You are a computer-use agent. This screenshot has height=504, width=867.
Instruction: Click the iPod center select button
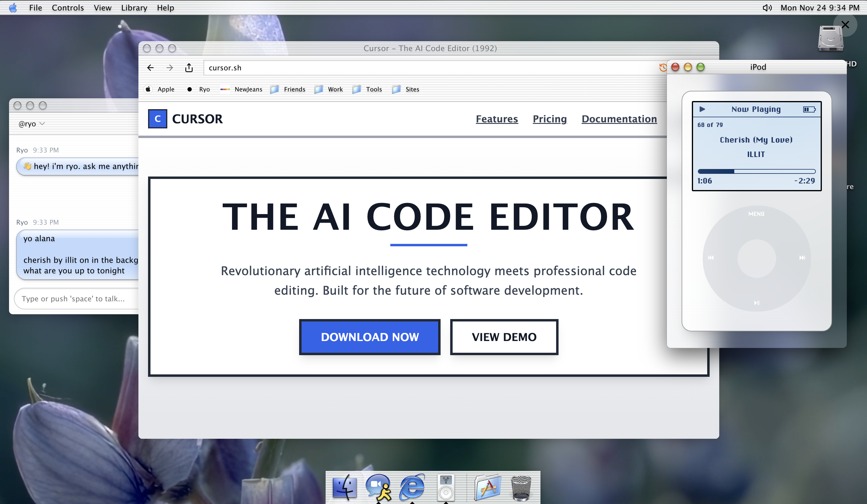[x=757, y=259]
